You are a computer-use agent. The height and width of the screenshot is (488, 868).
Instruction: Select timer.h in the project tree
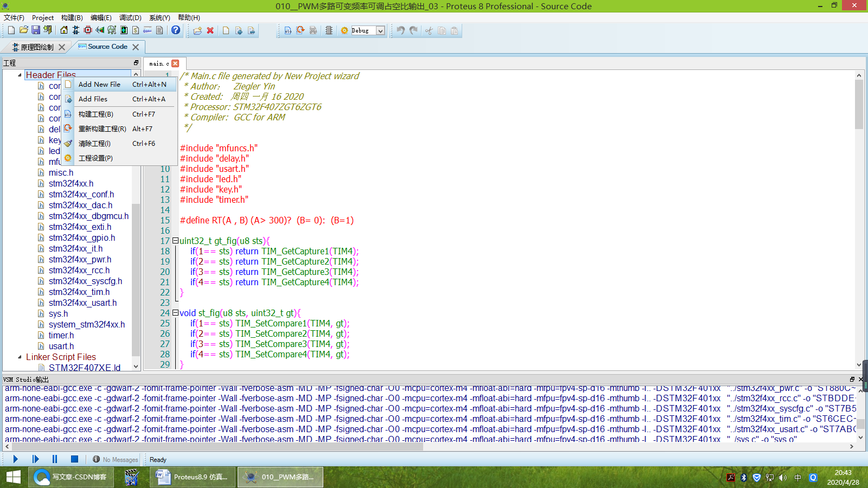[x=61, y=335]
